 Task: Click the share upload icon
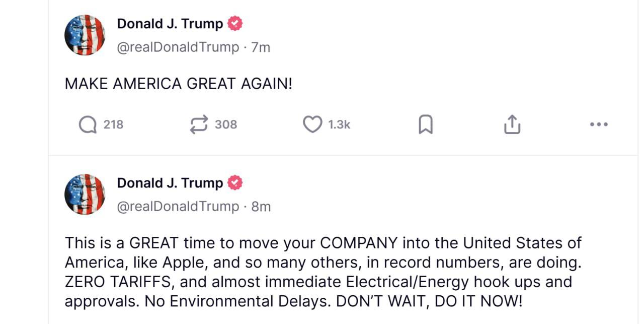pyautogui.click(x=512, y=124)
